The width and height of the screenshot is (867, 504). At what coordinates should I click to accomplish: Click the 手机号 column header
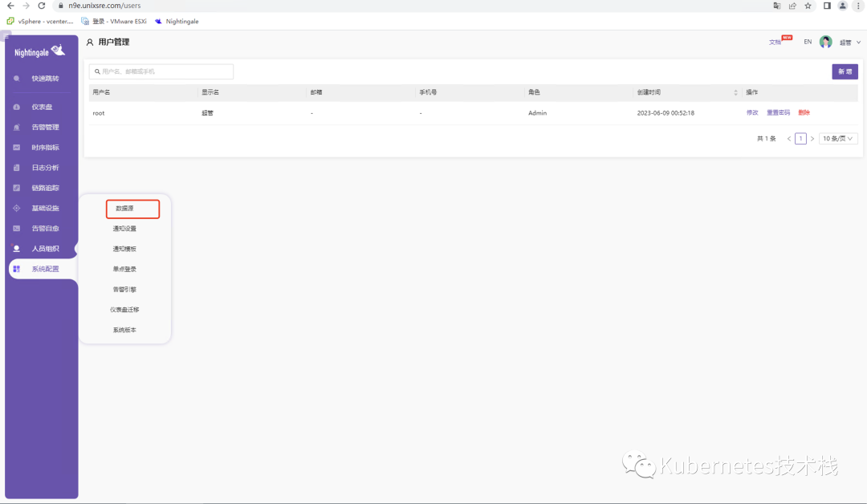click(428, 92)
